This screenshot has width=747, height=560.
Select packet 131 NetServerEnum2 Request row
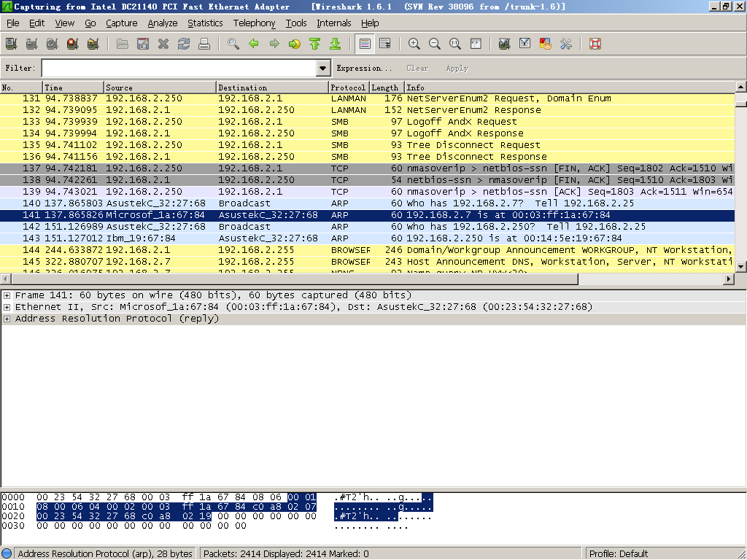pos(368,99)
